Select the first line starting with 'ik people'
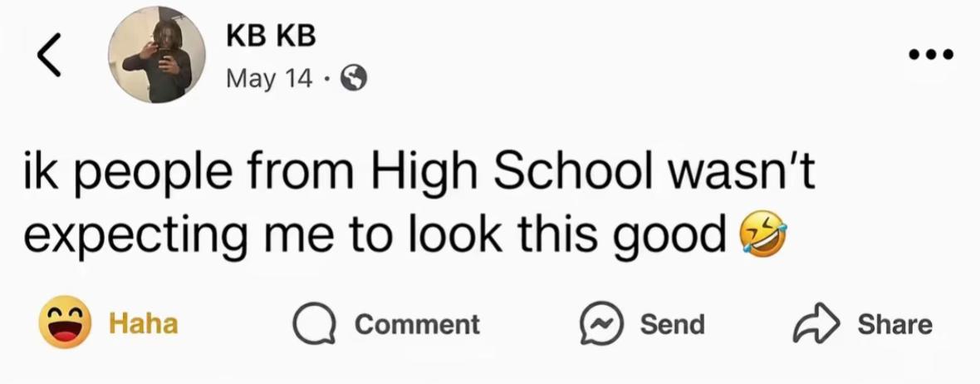This screenshot has height=384, width=980. pyautogui.click(x=419, y=176)
